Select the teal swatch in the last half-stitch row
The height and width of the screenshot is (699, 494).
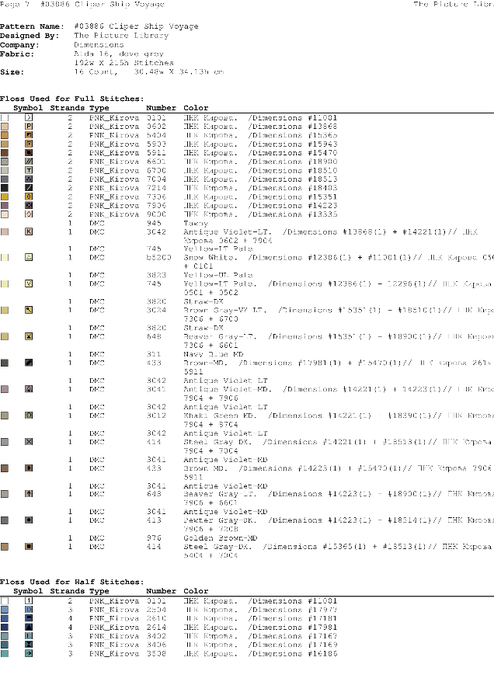(x=4, y=654)
